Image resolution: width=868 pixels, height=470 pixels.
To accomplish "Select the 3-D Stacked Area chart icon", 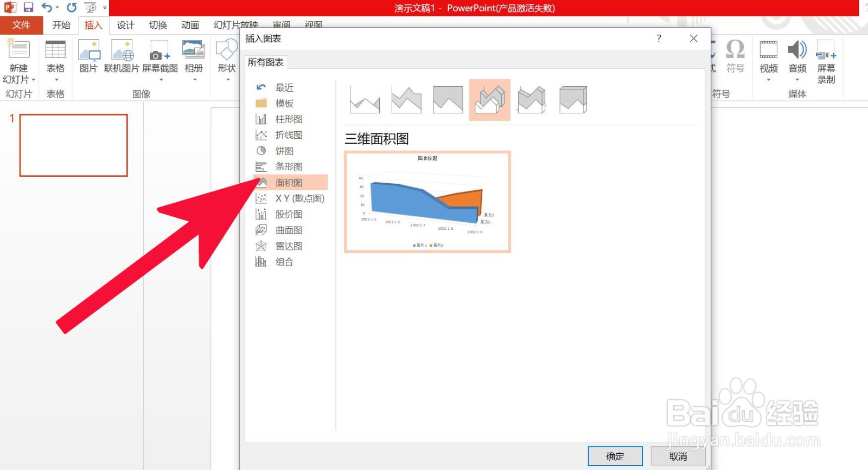I will coord(532,100).
